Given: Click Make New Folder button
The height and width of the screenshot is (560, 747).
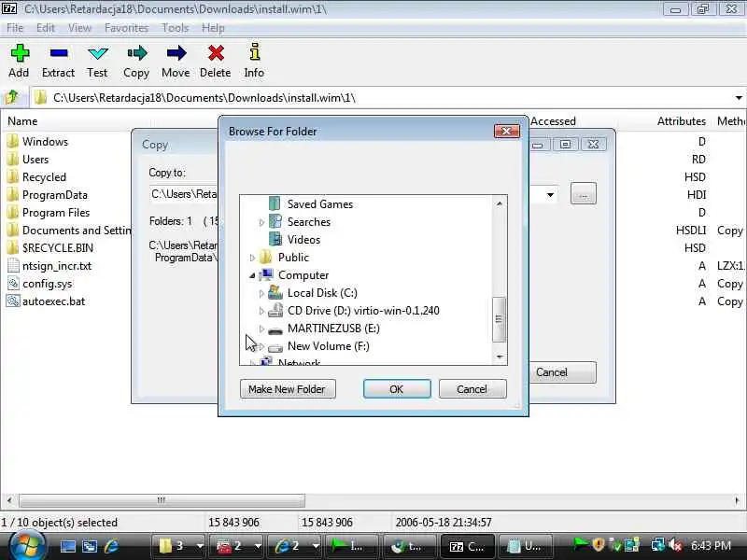Looking at the screenshot, I should click(288, 389).
